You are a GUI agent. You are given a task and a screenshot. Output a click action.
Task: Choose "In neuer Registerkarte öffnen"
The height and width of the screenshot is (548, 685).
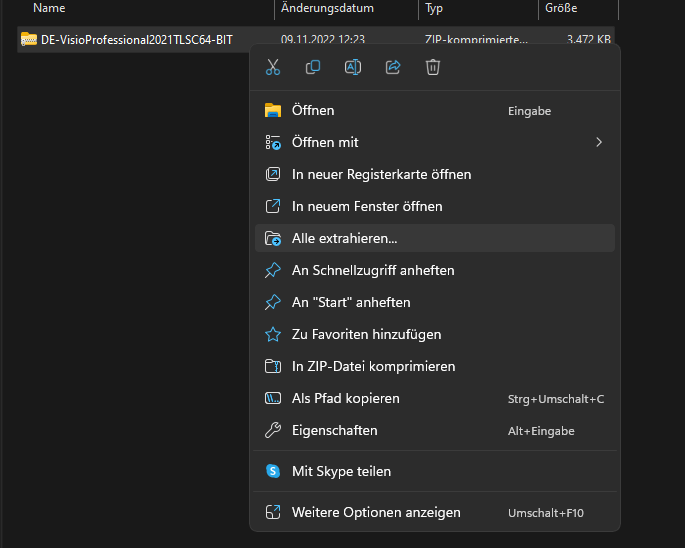pos(381,174)
